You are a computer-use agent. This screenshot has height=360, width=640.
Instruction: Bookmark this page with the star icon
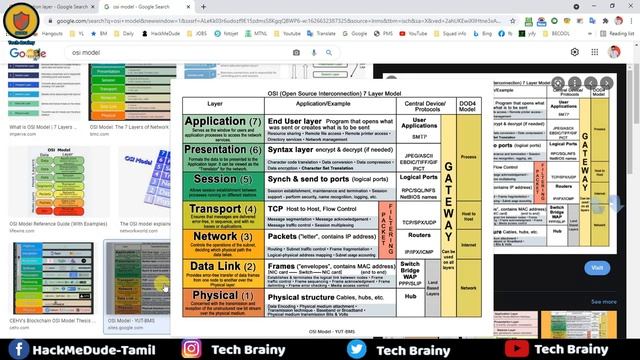[x=513, y=21]
